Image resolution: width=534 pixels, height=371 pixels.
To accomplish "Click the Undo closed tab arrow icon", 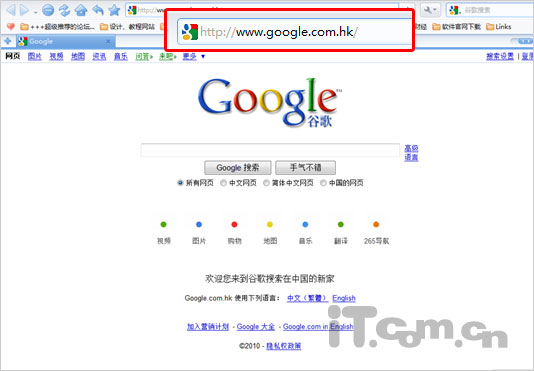I will 97,10.
